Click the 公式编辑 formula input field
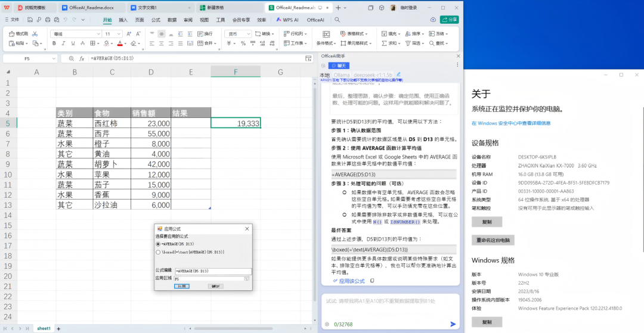 [212, 271]
